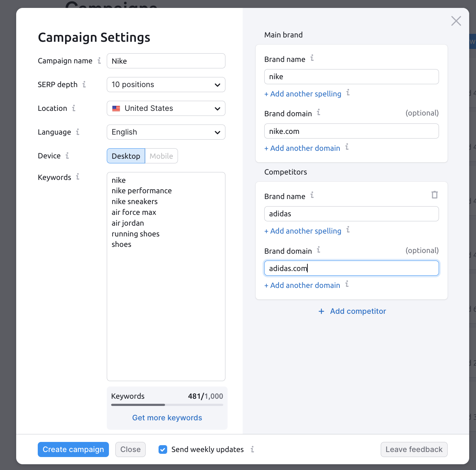The width and height of the screenshot is (476, 470).
Task: Focus the Campaign name field containing Nike
Action: point(166,61)
